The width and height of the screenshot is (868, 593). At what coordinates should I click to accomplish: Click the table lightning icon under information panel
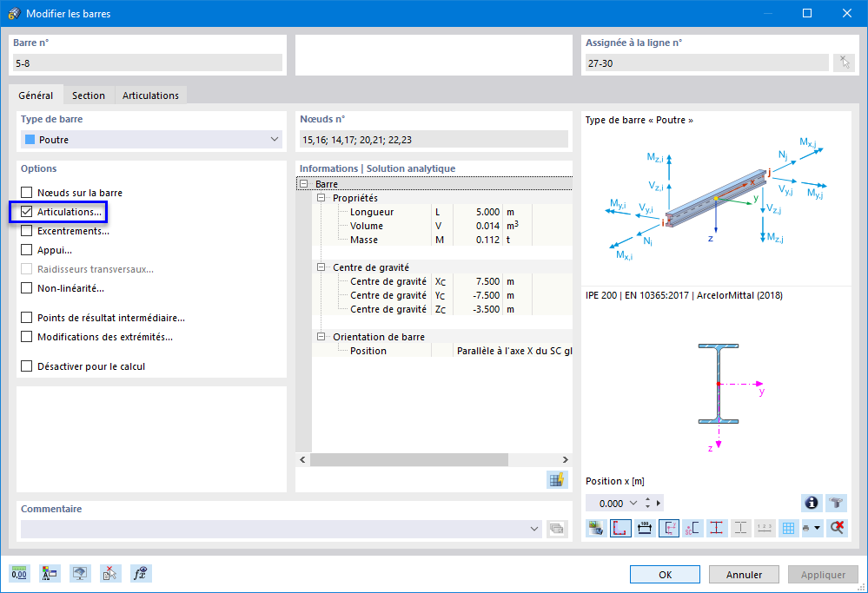click(557, 479)
